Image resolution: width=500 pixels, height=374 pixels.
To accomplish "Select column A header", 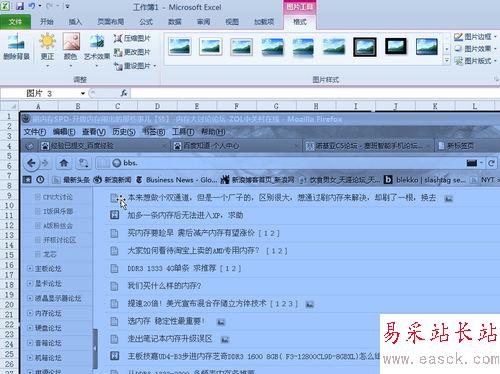I will click(38, 106).
